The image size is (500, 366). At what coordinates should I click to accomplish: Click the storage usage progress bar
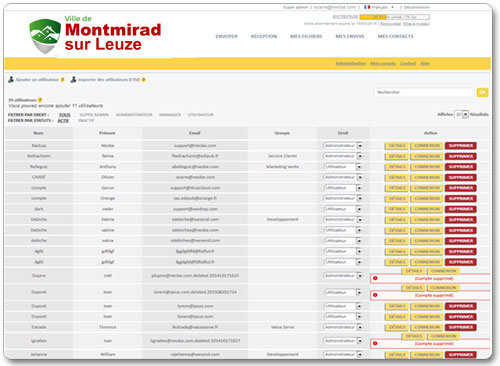pos(395,17)
